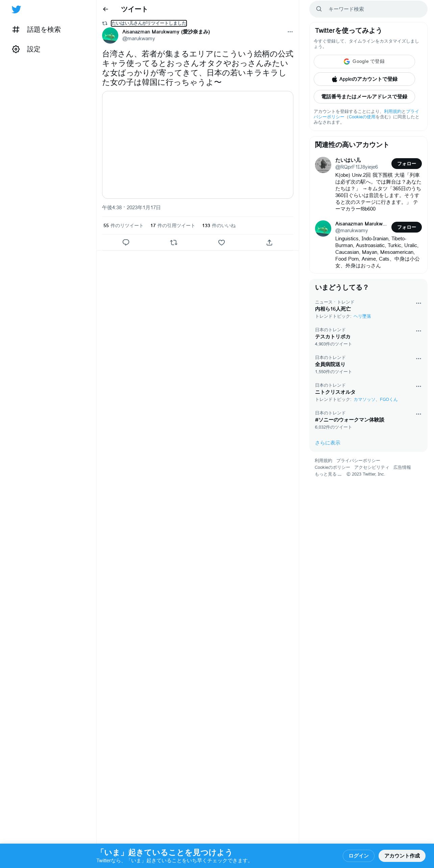
Task: Follow the たいはい儿 account
Action: coord(407,164)
